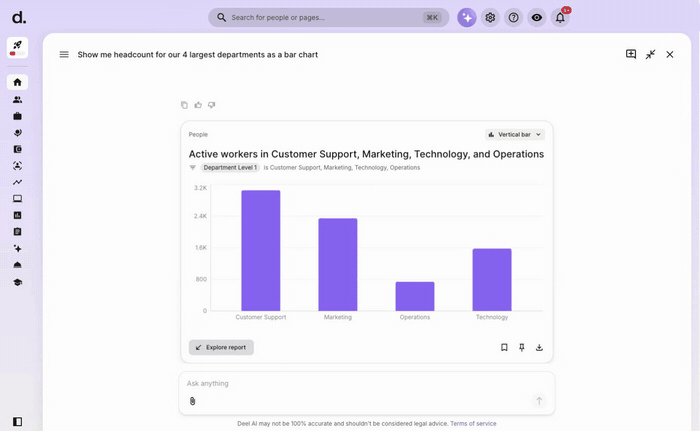Screen dimensions: 700x431
Task: Click the purple Deel AI sparkle button
Action: 467,17
